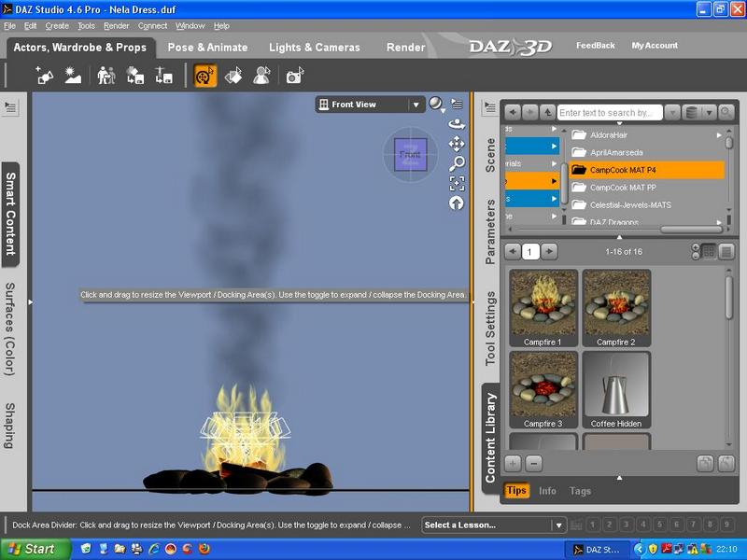Image resolution: width=747 pixels, height=560 pixels.
Task: Click Content Library back navigation arrow
Action: (513, 112)
